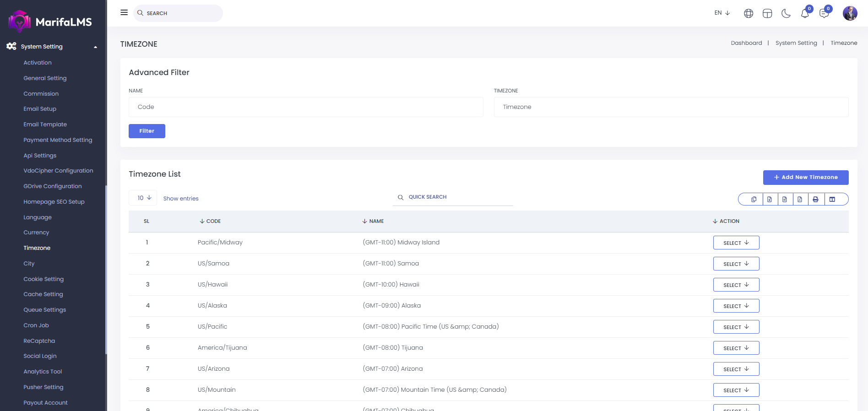This screenshot has height=411, width=868.
Task: Click the Filter button
Action: pos(146,131)
